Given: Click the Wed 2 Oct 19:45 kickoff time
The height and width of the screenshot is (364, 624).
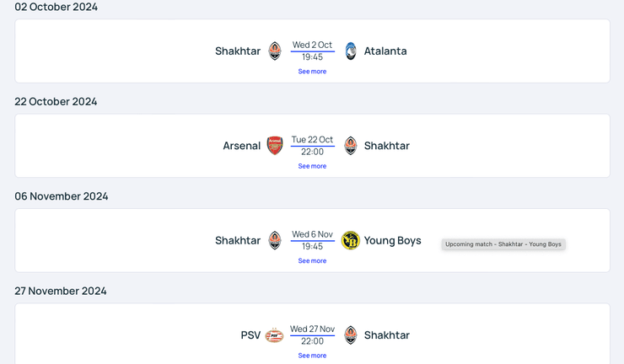Looking at the screenshot, I should (x=312, y=51).
